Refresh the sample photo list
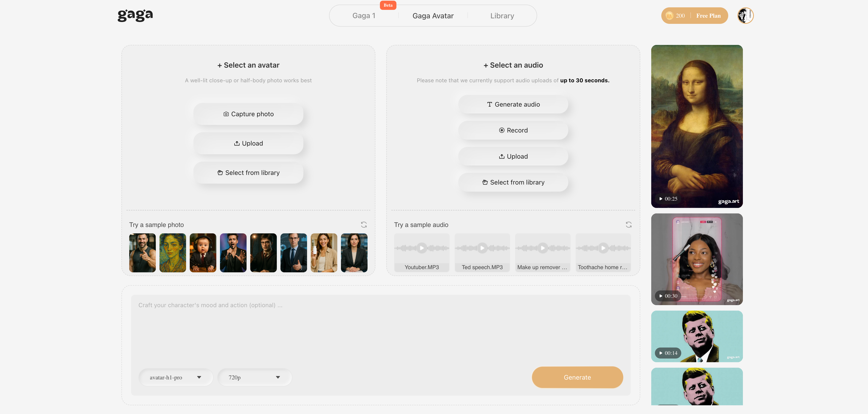 364,224
